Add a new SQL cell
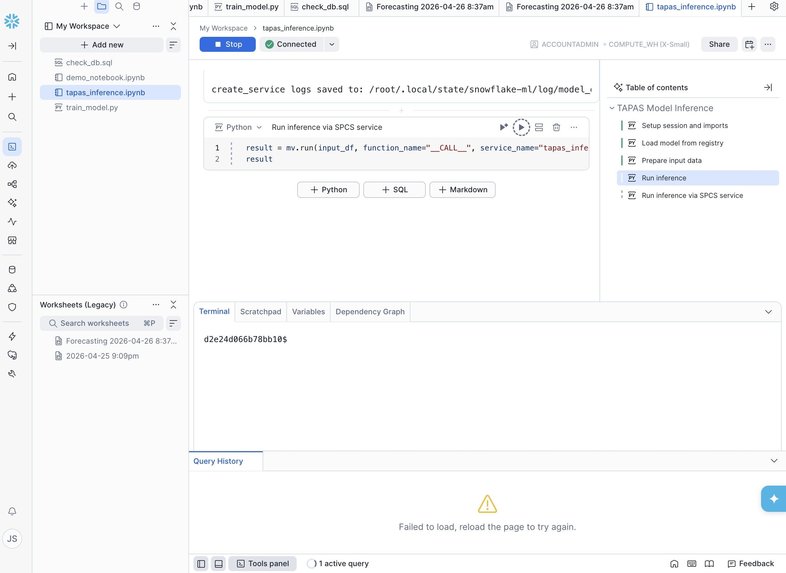The height and width of the screenshot is (573, 786). 395,190
